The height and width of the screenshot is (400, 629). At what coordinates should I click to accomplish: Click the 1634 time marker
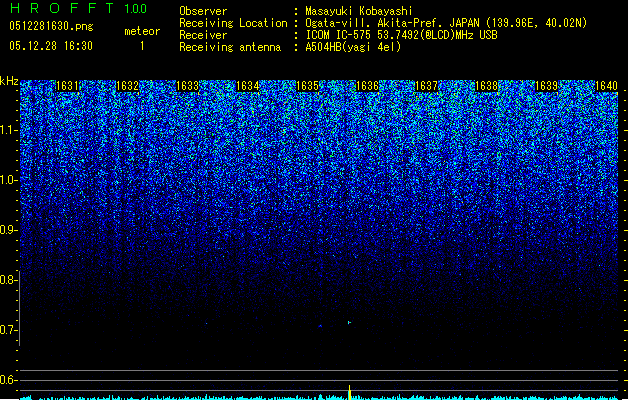(248, 86)
